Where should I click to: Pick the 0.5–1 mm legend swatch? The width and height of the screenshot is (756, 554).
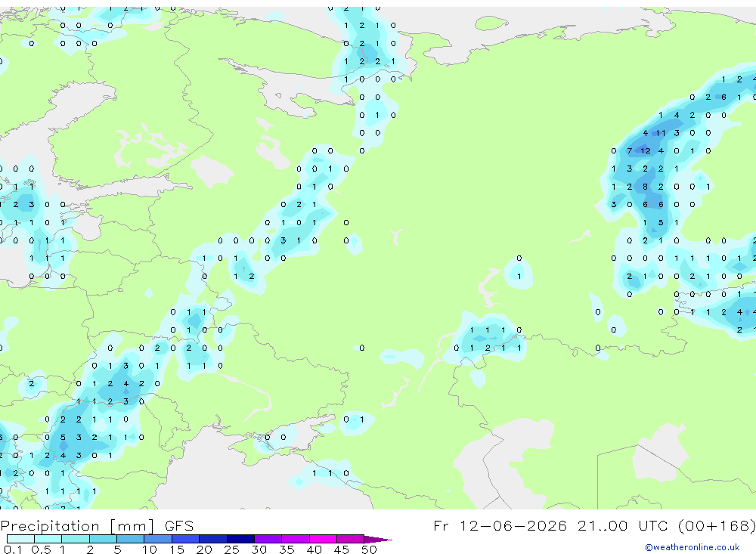coord(48,539)
